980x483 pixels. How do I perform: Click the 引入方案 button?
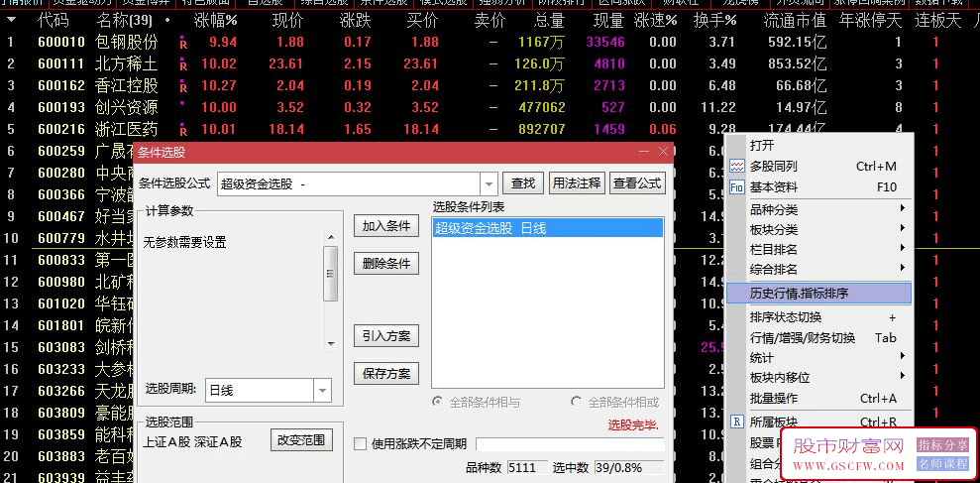[x=386, y=336]
